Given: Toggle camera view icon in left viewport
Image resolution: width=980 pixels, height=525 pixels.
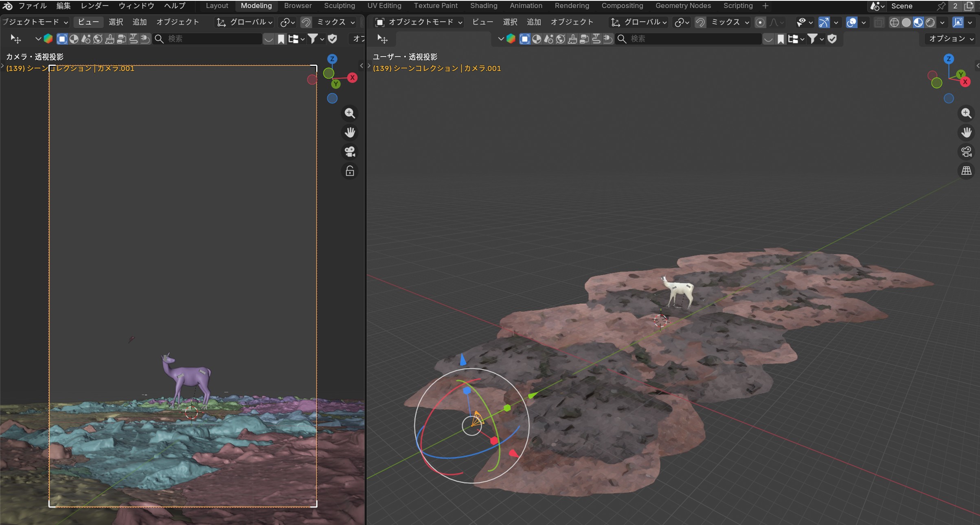Looking at the screenshot, I should pos(350,152).
